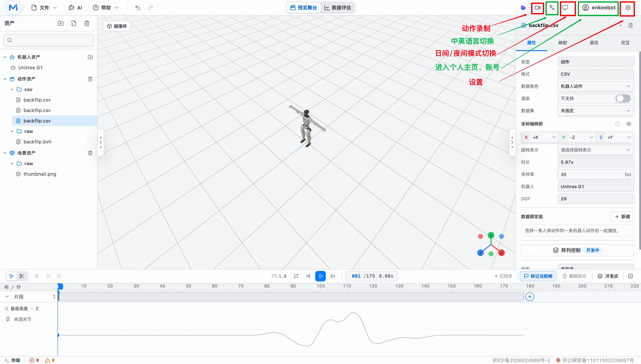Play the backflip animation
This screenshot has height=364, width=641.
click(320, 276)
